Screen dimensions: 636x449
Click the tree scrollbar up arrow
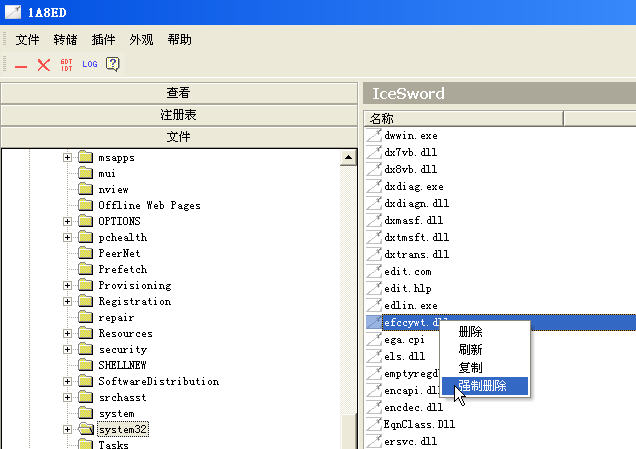click(x=348, y=157)
